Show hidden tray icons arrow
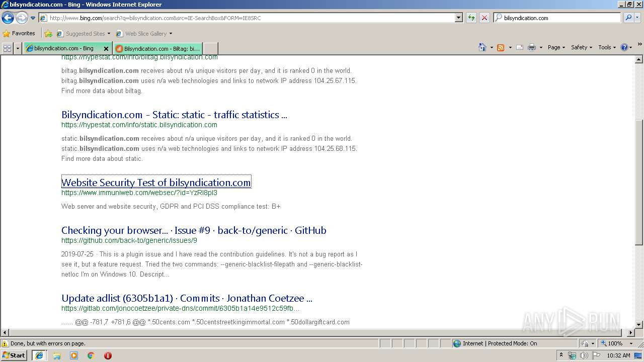The width and height of the screenshot is (644, 362). point(561,355)
